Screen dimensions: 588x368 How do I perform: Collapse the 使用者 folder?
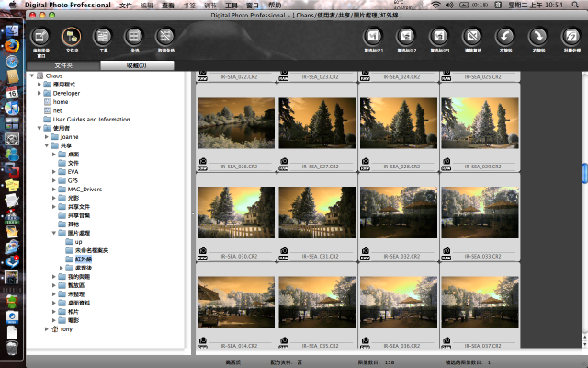pyautogui.click(x=40, y=128)
